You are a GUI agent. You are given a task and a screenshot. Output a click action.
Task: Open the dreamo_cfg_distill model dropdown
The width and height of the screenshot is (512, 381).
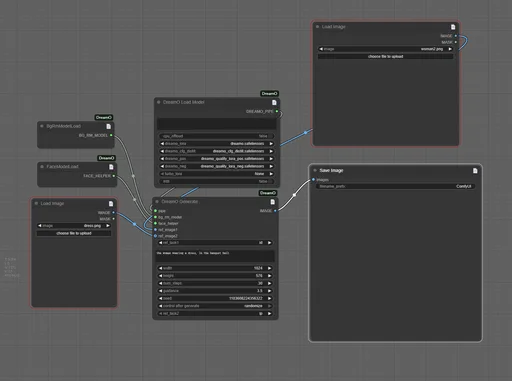click(x=216, y=151)
